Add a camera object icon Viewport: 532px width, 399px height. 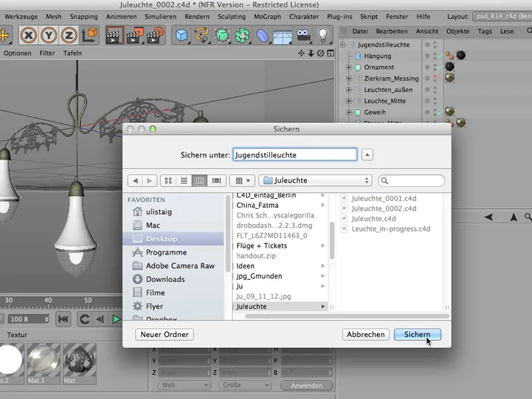(303, 35)
